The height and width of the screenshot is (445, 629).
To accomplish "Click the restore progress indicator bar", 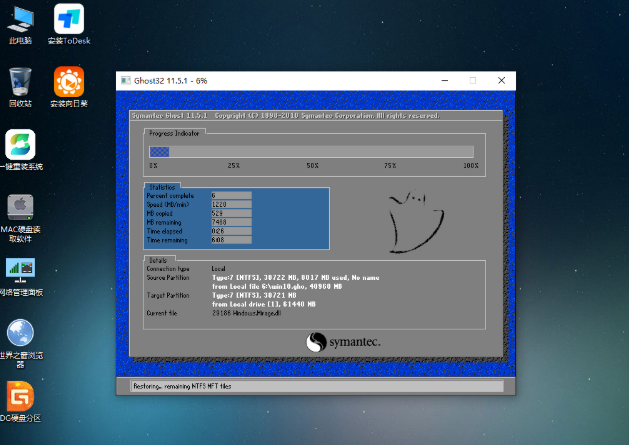I will [311, 152].
